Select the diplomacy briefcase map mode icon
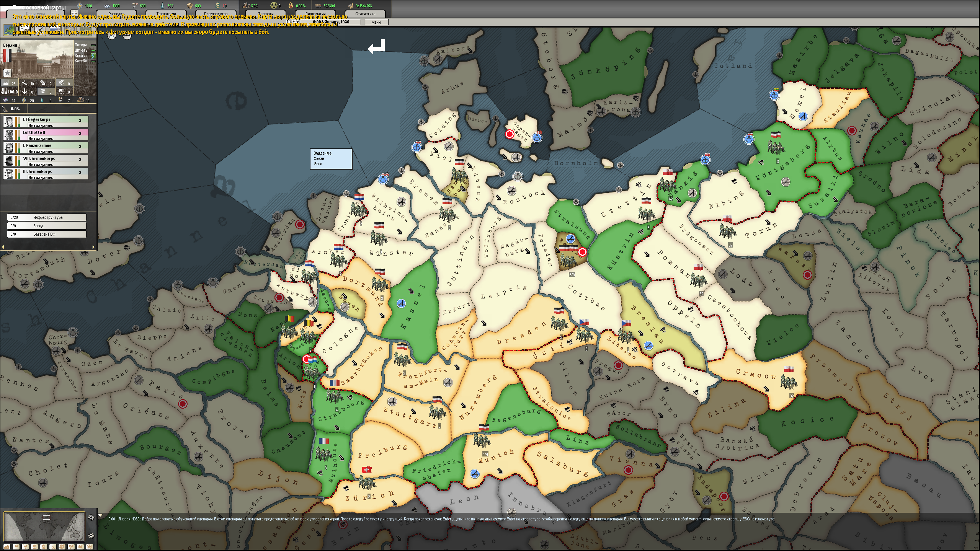The height and width of the screenshot is (551, 980). pyautogui.click(x=80, y=547)
